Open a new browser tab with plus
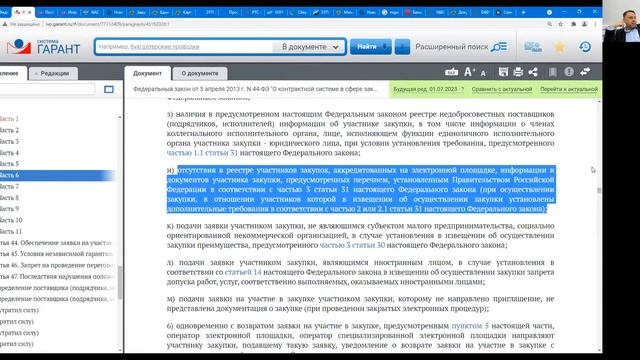The width and height of the screenshot is (640, 360). coord(523,12)
